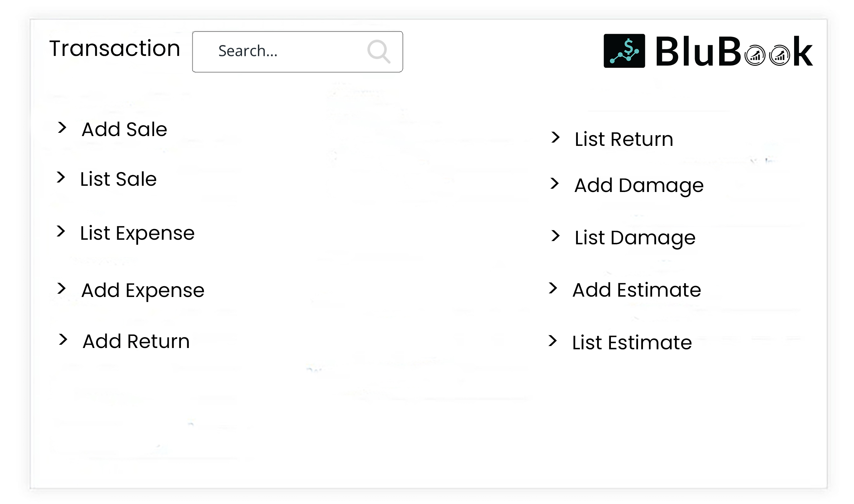Select the Add Damage entry

point(639,185)
